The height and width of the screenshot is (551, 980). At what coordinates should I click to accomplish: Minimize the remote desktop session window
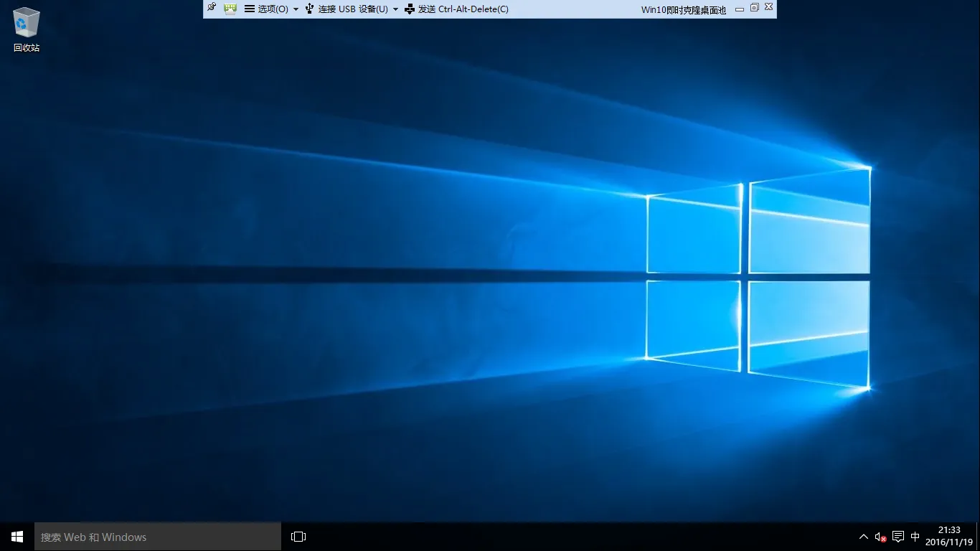pos(739,9)
